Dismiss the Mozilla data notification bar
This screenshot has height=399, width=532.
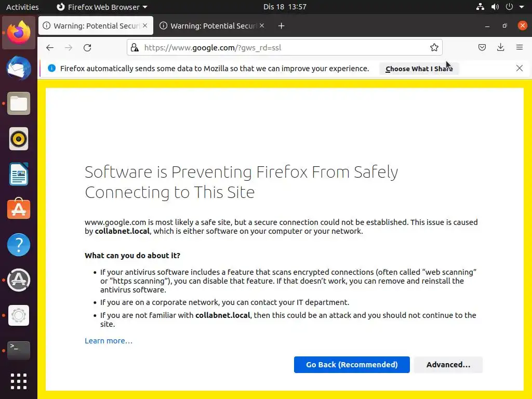519,68
